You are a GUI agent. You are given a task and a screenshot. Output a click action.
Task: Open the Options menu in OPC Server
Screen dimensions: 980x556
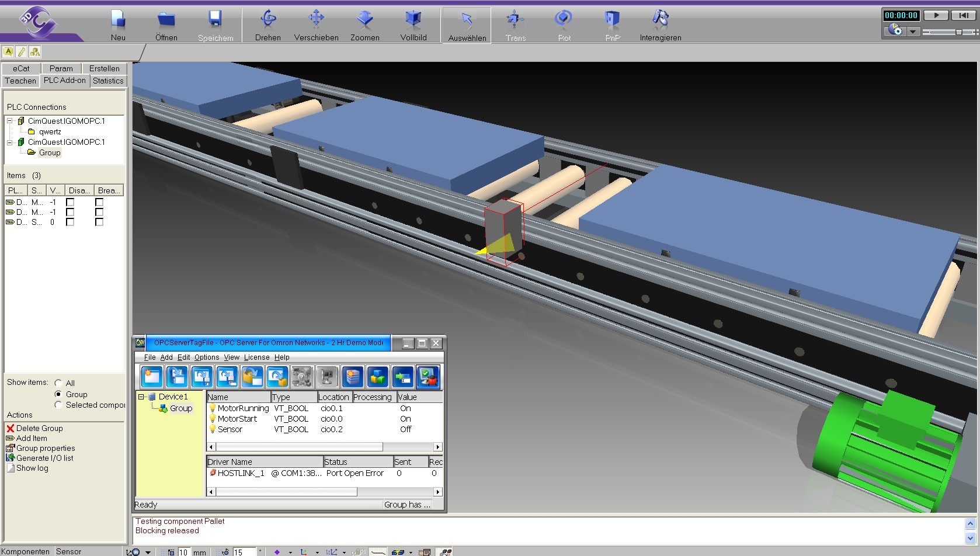coord(207,357)
